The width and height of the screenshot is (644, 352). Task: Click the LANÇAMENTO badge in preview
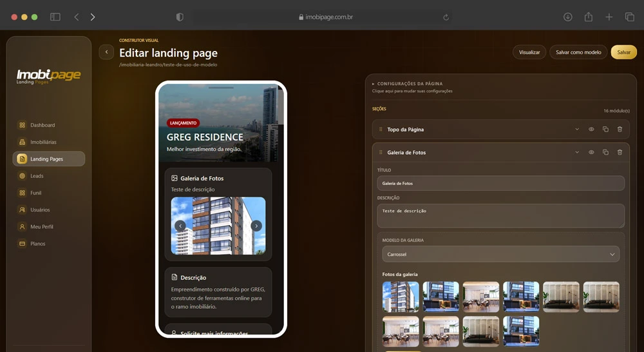click(183, 123)
